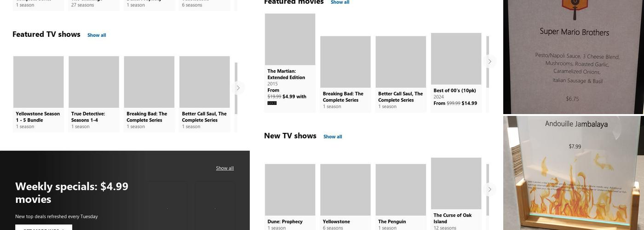644x230 pixels.
Task: Click "The Curse of Oak Island" title text
Action: [x=453, y=218]
